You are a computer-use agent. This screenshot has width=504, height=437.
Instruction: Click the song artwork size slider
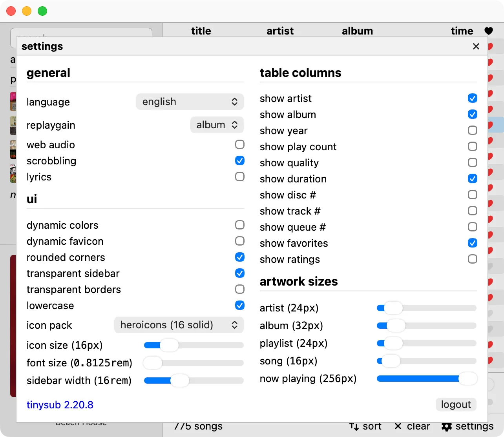point(427,361)
